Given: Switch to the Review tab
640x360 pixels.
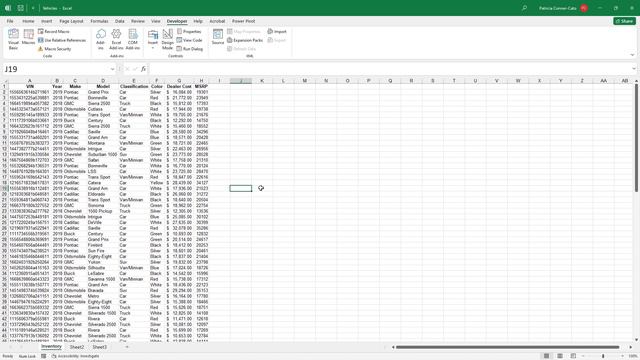Looking at the screenshot, I should pyautogui.click(x=138, y=21).
